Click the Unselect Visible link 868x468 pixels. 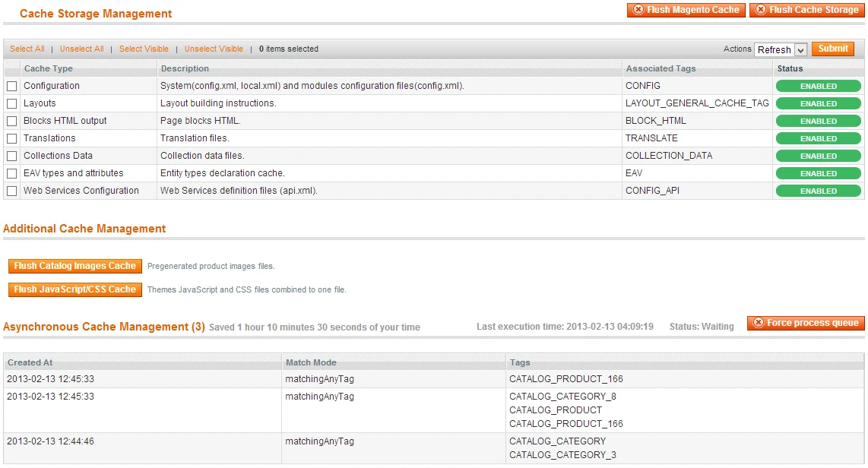[x=214, y=49]
